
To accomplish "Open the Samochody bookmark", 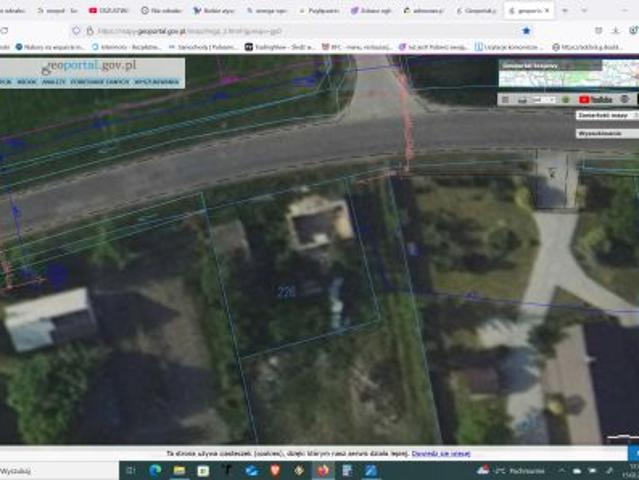I will click(x=203, y=47).
